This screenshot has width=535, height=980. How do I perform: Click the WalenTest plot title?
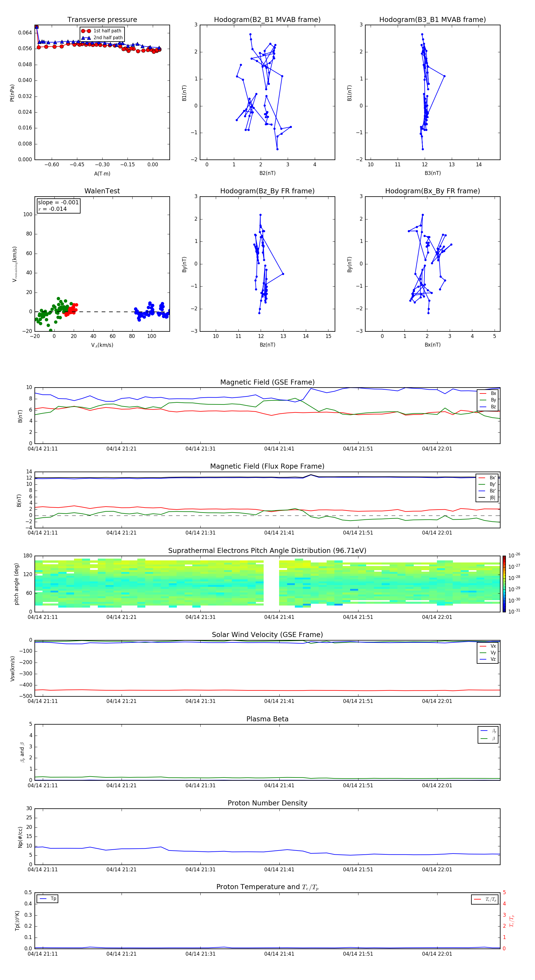coord(102,191)
